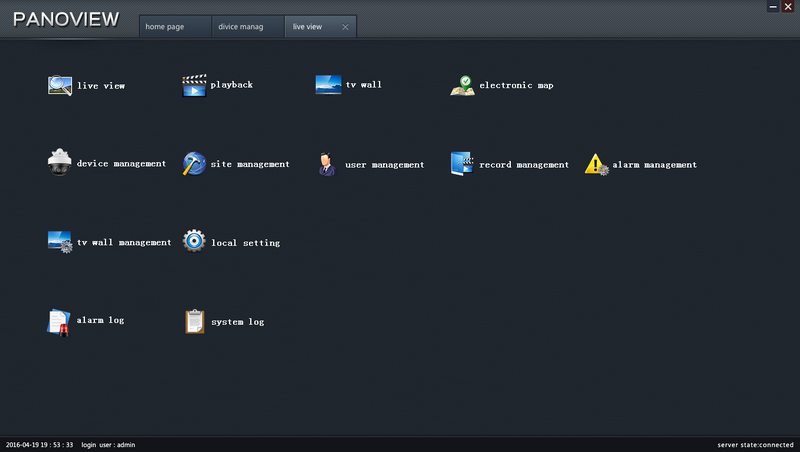This screenshot has width=800, height=452.
Task: Click the record management icon
Action: click(462, 164)
